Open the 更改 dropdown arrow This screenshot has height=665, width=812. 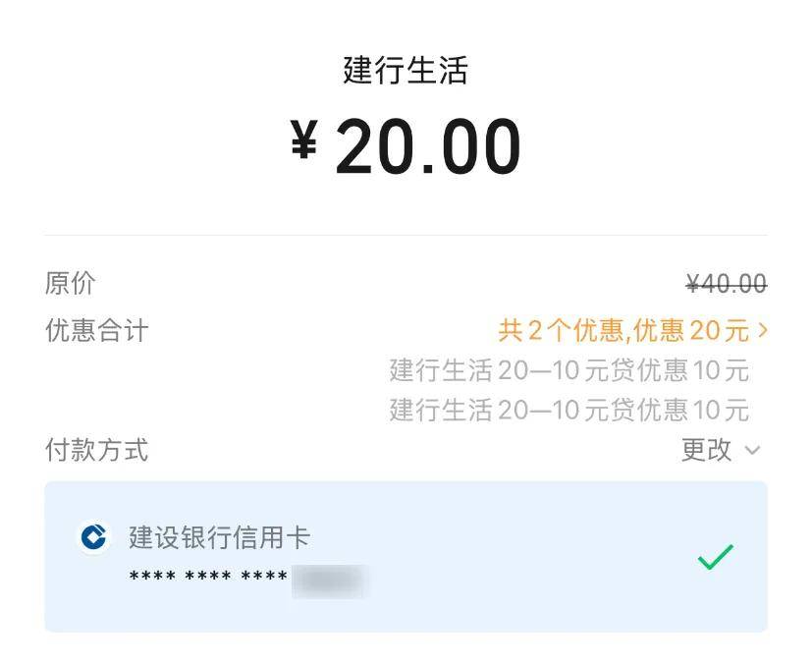753,451
